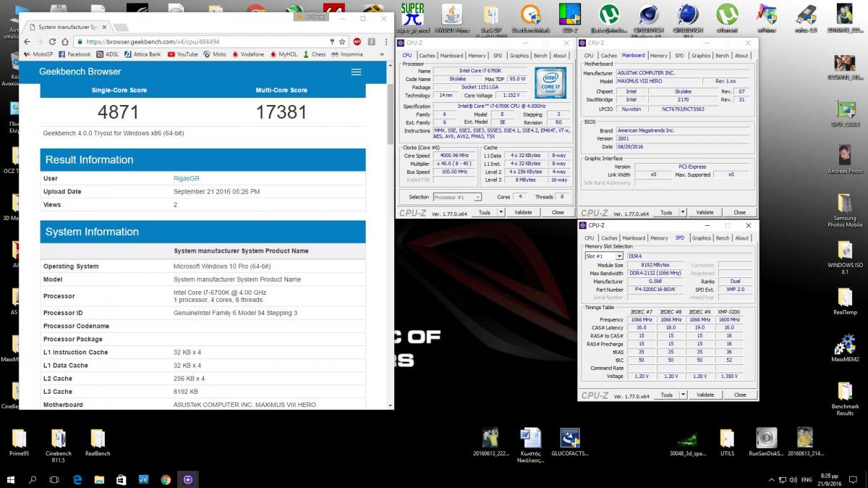This screenshot has height=488, width=868.
Task: Open the RealTemp desktop folder
Action: [845, 302]
